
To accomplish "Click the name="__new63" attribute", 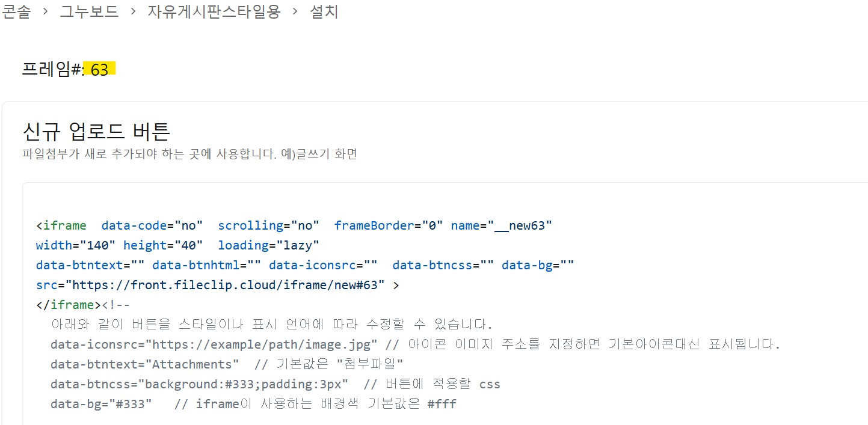I will (x=503, y=225).
